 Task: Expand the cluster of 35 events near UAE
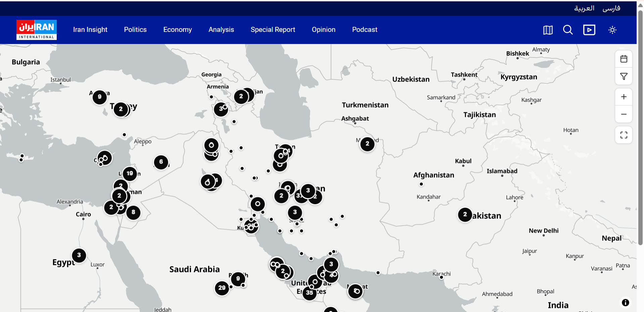[x=309, y=293]
